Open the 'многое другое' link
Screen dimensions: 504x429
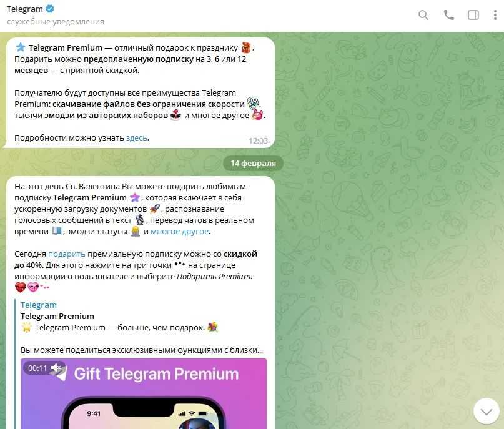[180, 232]
